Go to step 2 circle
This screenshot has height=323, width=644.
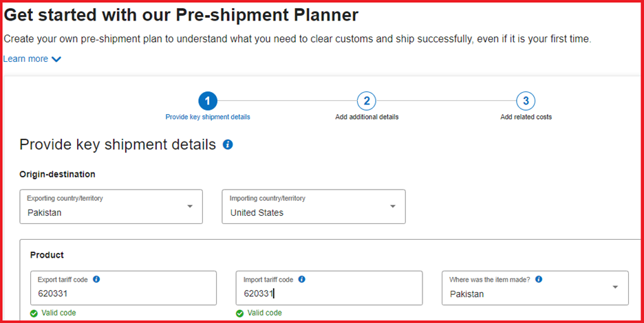(366, 101)
